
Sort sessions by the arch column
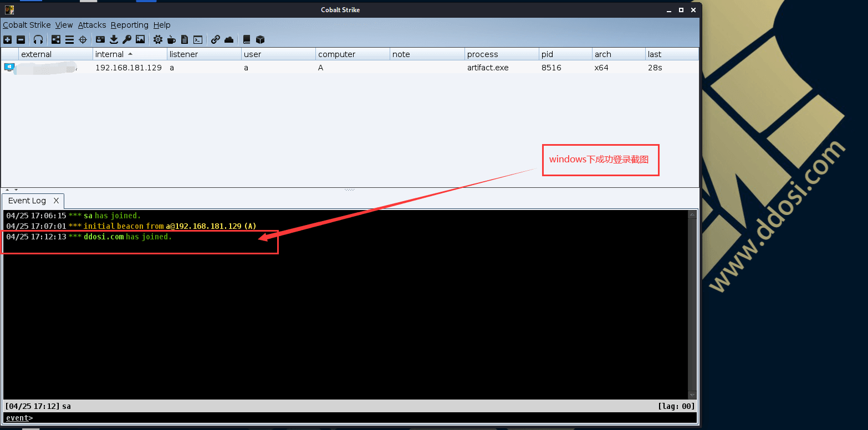point(619,54)
